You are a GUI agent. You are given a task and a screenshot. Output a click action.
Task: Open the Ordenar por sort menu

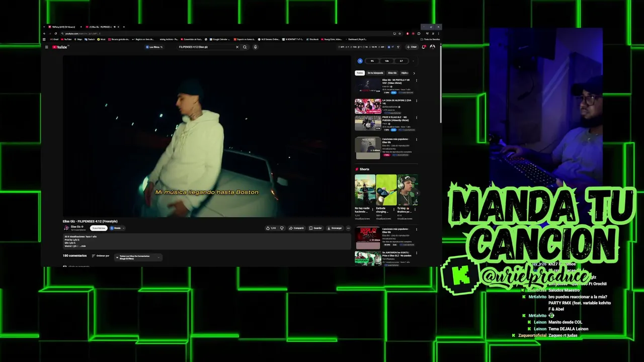point(101,256)
